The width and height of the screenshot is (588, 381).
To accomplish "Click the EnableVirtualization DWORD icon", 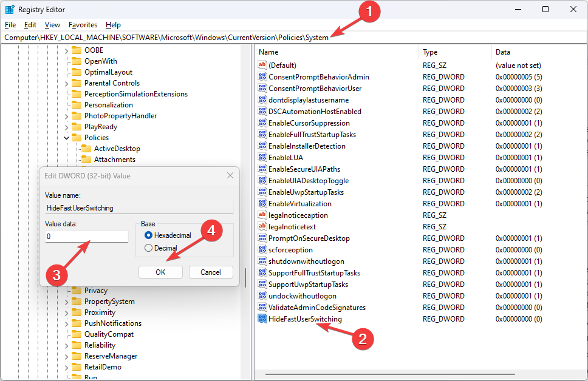I will point(262,203).
